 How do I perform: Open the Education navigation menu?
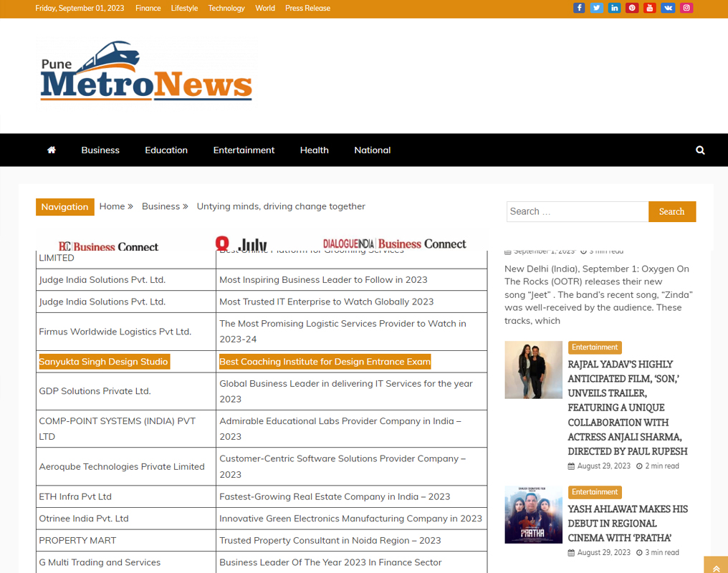tap(166, 150)
